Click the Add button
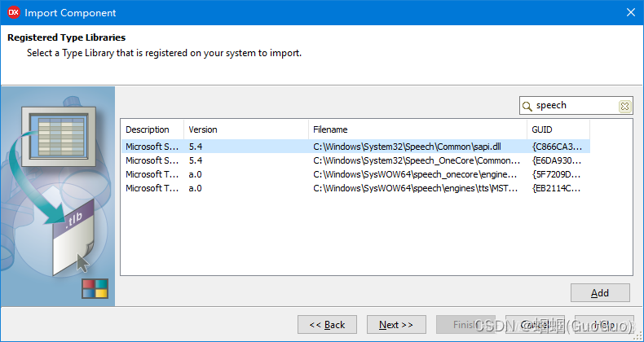This screenshot has height=342, width=644. [600, 293]
